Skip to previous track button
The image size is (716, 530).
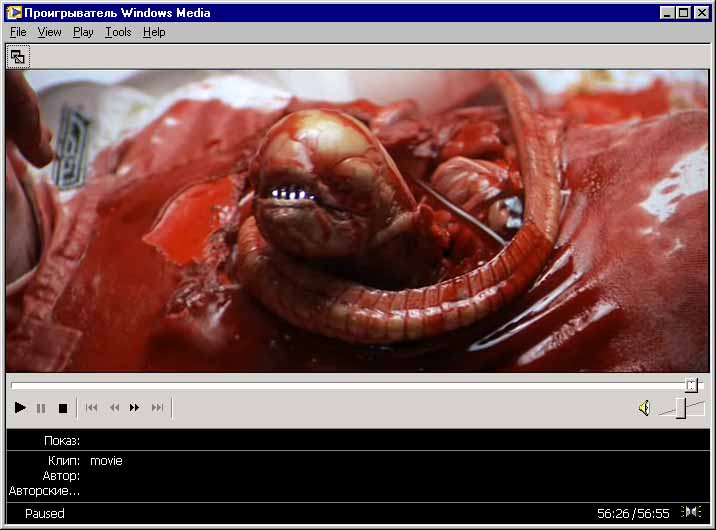[x=92, y=408]
